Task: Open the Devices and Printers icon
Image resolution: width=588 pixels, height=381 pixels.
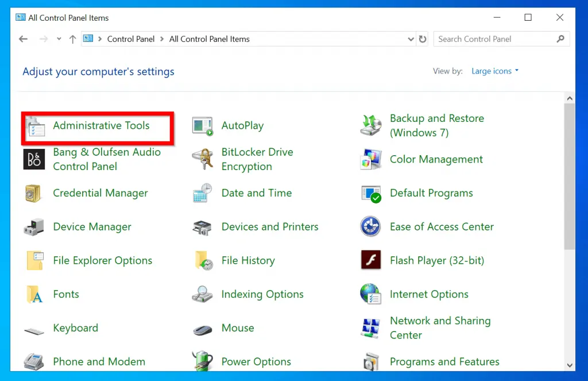Action: [x=203, y=227]
